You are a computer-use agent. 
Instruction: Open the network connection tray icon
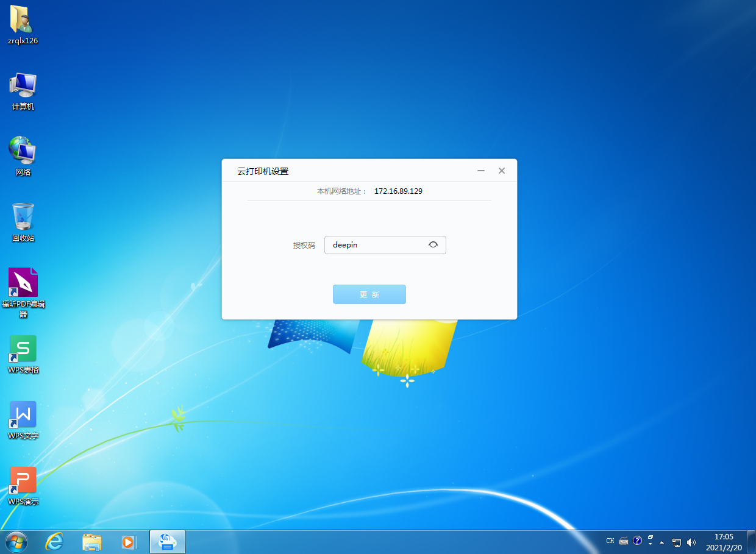pos(677,541)
